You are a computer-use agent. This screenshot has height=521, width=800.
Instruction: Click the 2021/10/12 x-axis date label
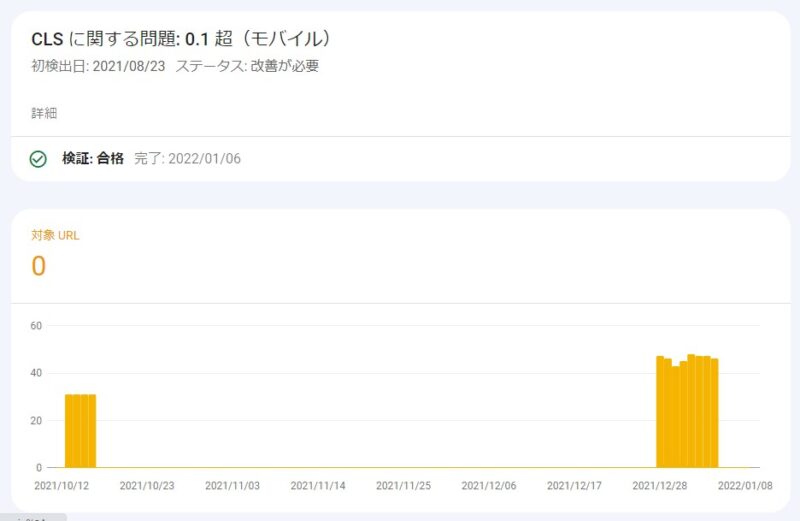click(62, 485)
